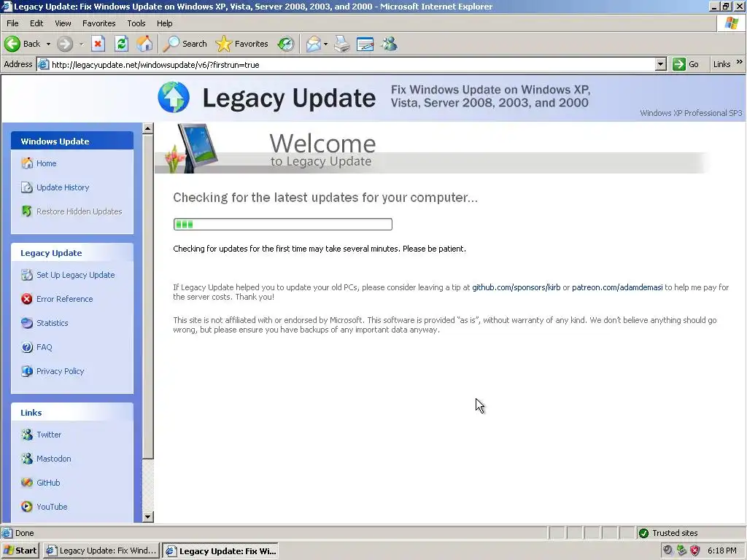Open the Privacy Policy link

point(60,371)
